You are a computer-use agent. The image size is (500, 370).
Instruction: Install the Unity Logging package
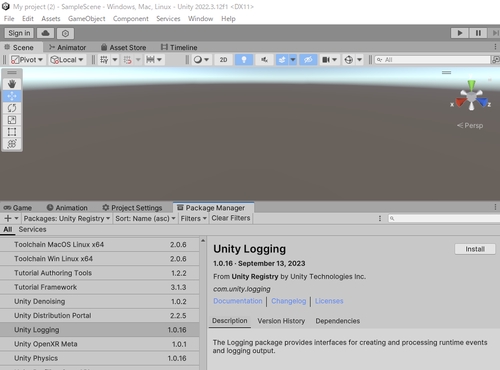coord(475,249)
